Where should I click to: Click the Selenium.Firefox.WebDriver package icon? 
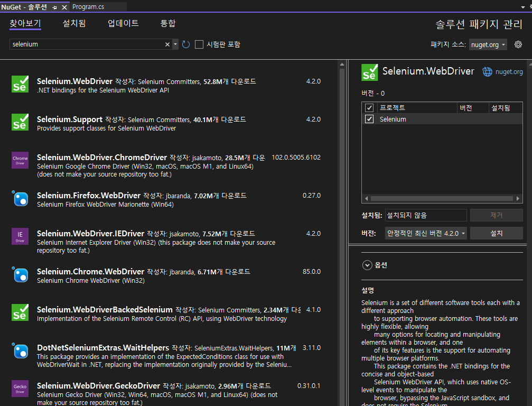coord(20,198)
